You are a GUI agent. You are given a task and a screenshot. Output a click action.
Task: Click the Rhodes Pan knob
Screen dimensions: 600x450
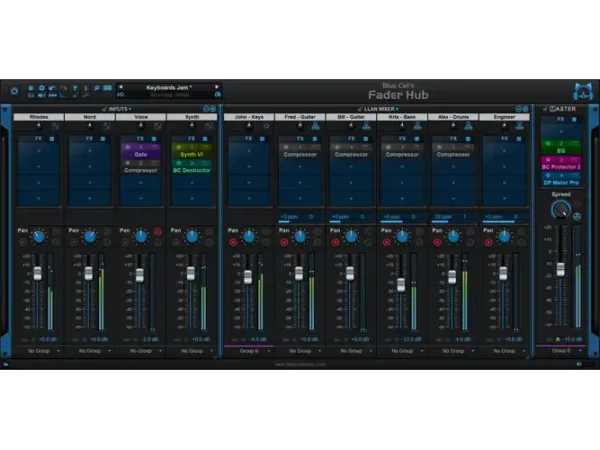(x=39, y=237)
